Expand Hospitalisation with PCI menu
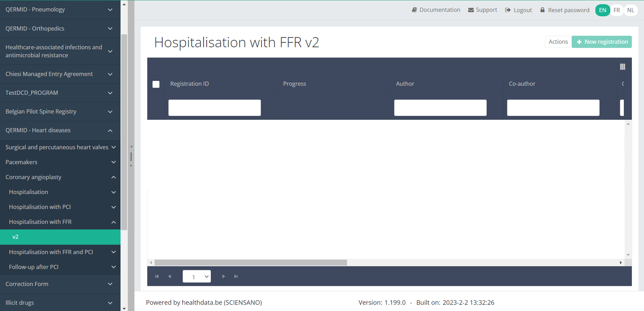Image resolution: width=644 pixels, height=311 pixels. tap(113, 207)
